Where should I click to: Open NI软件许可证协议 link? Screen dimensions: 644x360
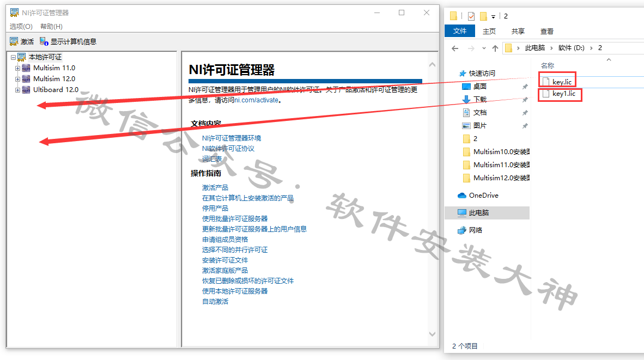(x=228, y=148)
